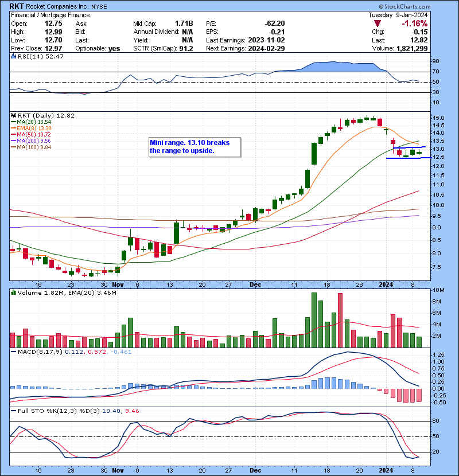Click the Rocket Companies Inc. NYSE title
This screenshot has height=476, width=459.
click(67, 6)
